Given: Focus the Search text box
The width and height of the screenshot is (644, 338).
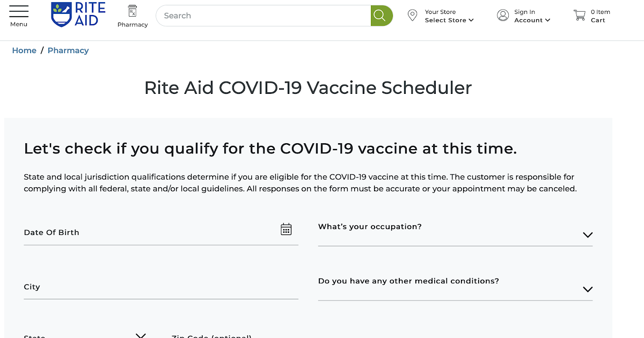Looking at the screenshot, I should [263, 16].
